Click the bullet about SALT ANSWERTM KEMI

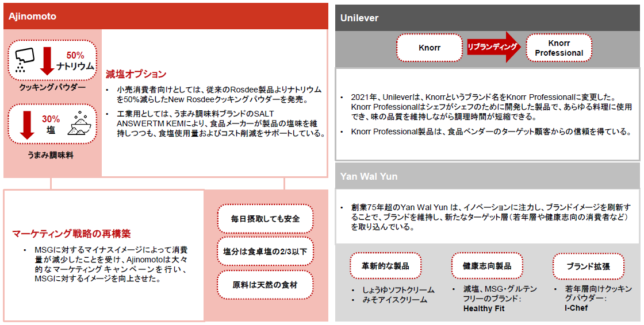(x=215, y=123)
